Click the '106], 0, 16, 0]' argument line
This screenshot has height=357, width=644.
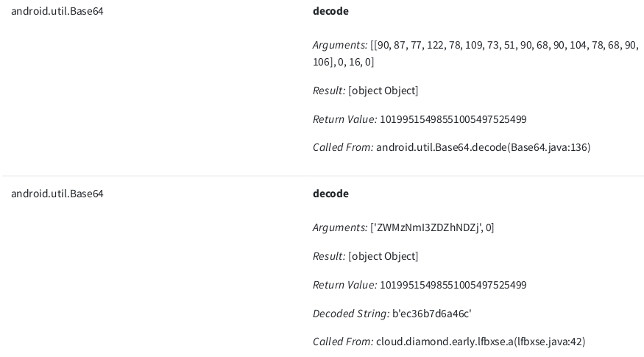click(x=344, y=62)
